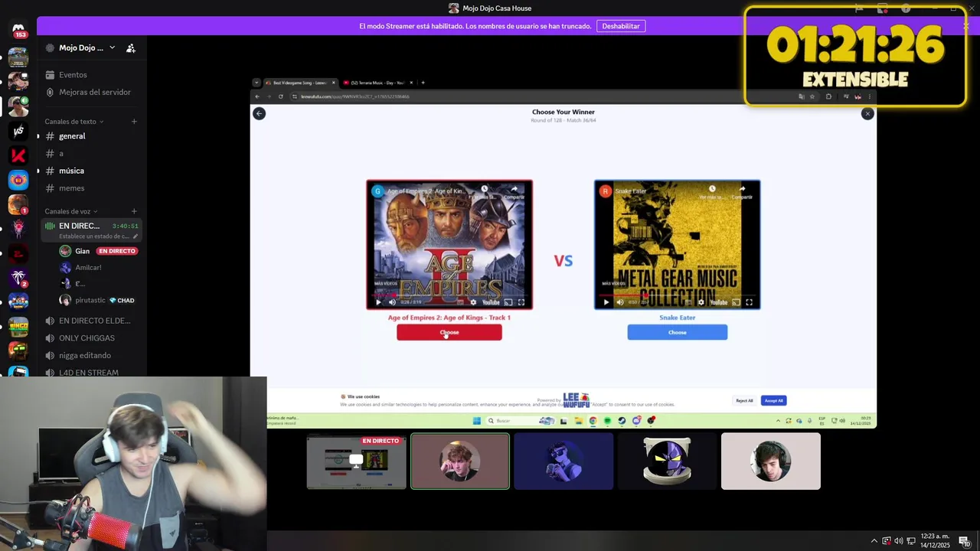The image size is (980, 551).
Task: Open the VS logo server in sidebar
Action: [18, 131]
